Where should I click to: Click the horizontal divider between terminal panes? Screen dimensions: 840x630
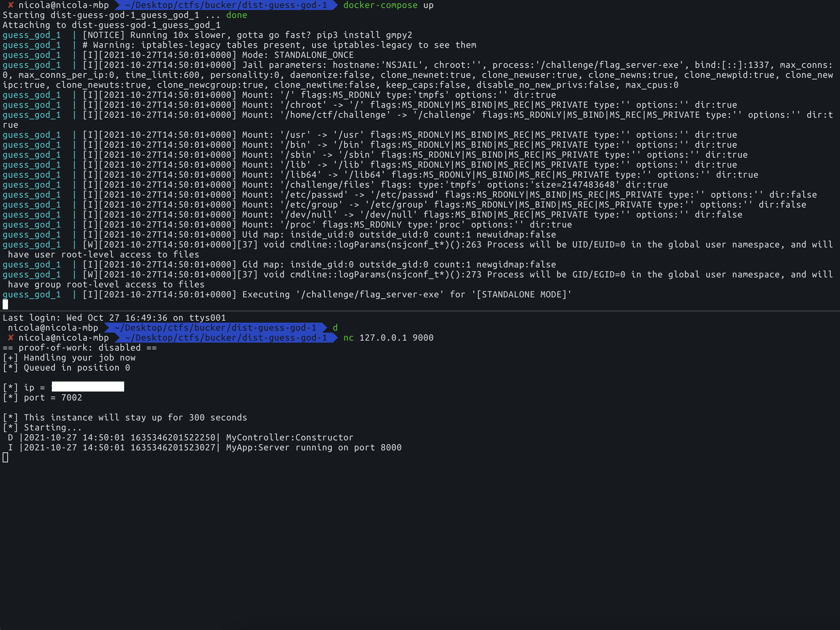pyautogui.click(x=420, y=311)
